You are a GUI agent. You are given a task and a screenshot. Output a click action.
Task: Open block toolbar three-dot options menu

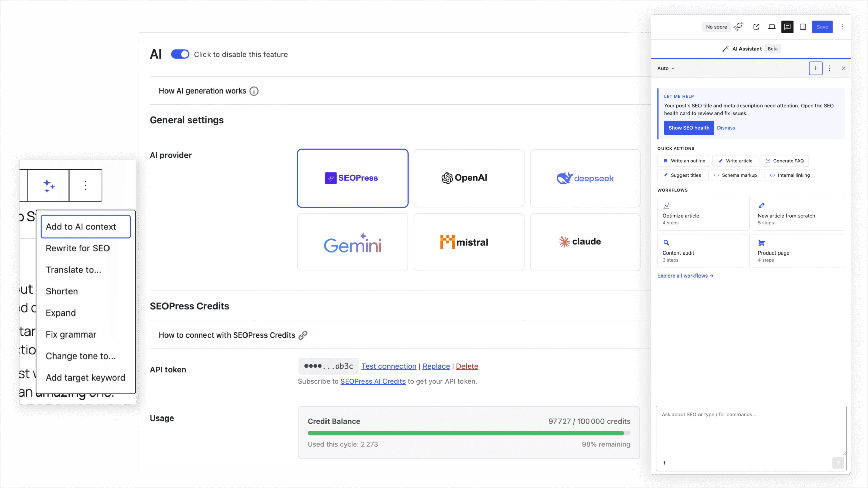click(85, 186)
